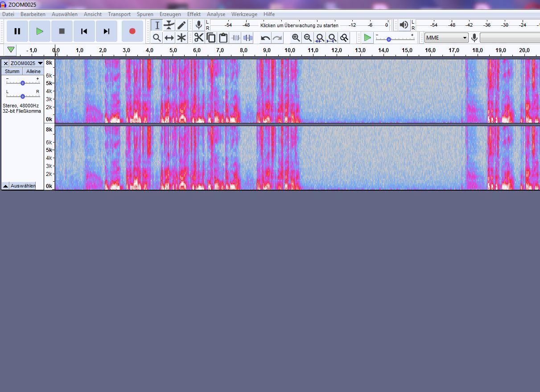
Task: Adjust the track gain slider
Action: (x=23, y=83)
